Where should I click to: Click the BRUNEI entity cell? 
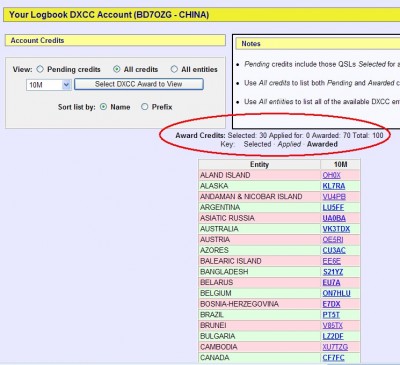(259, 325)
